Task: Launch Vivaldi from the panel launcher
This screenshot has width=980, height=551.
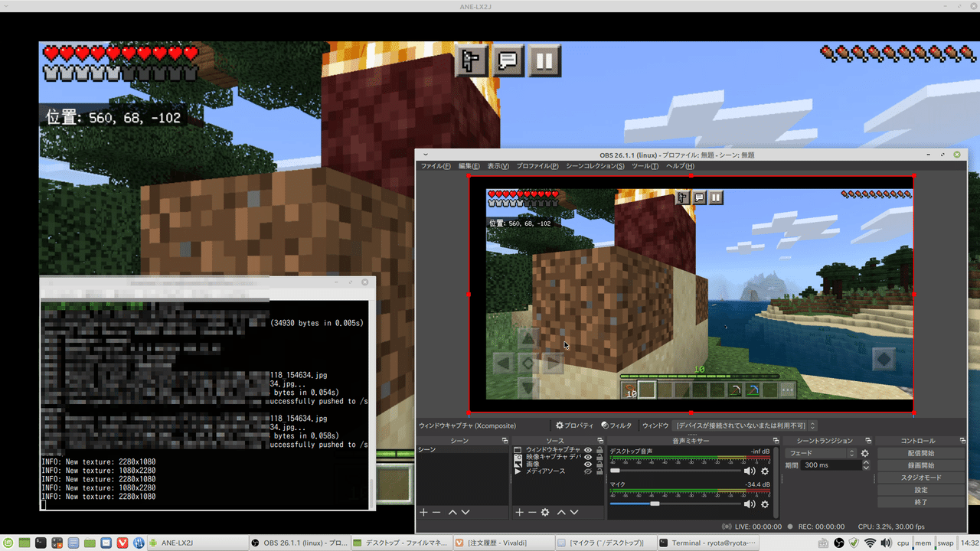Action: point(122,543)
